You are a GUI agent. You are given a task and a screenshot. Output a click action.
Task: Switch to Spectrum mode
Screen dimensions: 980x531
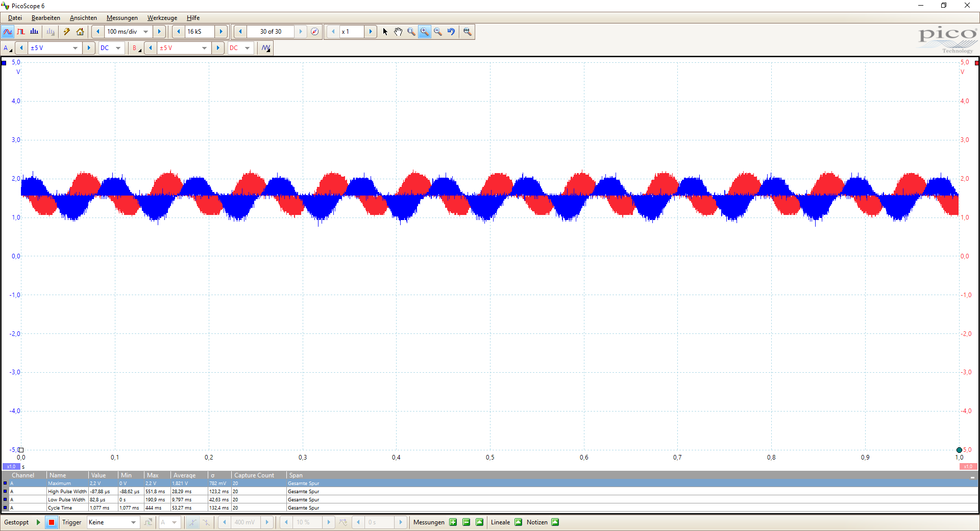pos(34,32)
